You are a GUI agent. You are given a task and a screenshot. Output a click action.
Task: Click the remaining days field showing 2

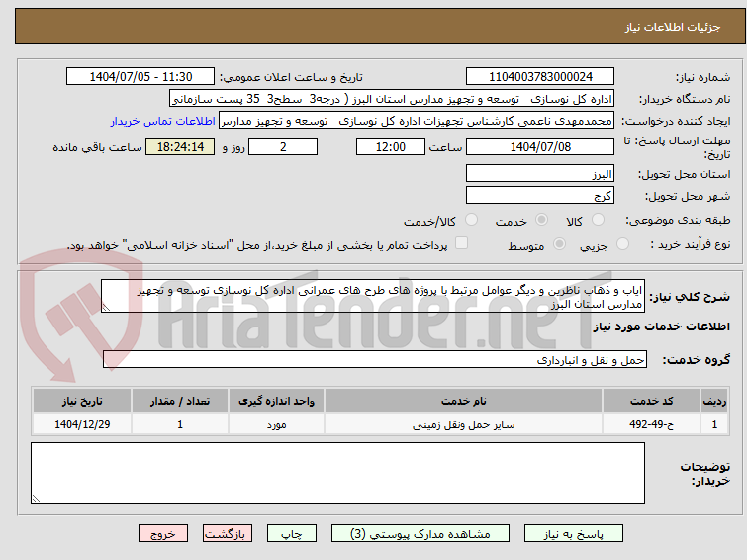coord(283,146)
